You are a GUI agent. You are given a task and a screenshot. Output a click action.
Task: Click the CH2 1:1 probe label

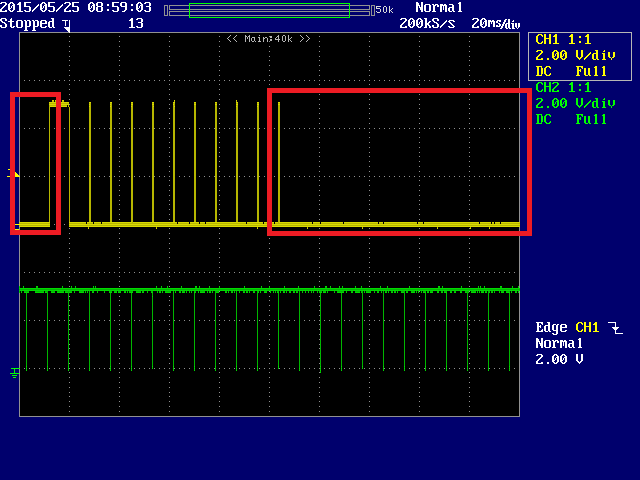pos(563,87)
